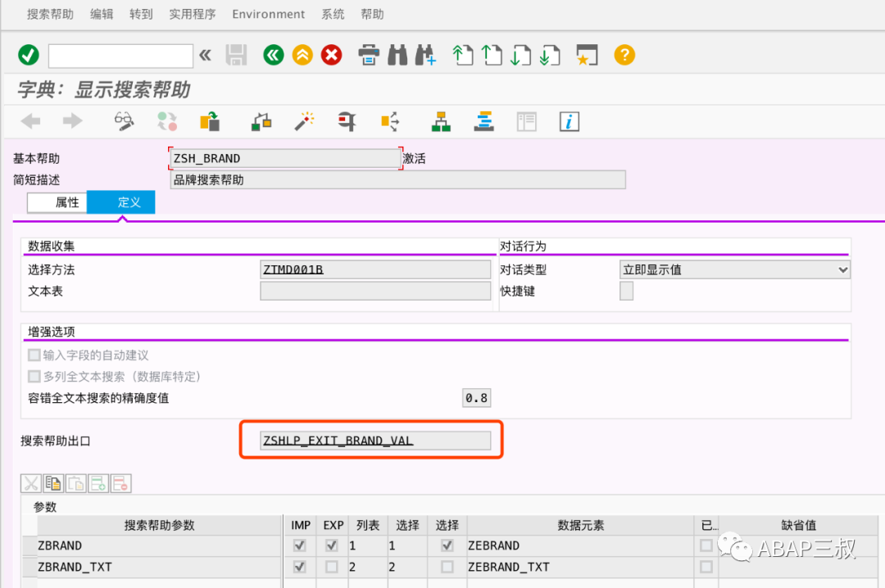Click the Find Next binoculars-plus icon
The height and width of the screenshot is (588, 885).
(425, 56)
